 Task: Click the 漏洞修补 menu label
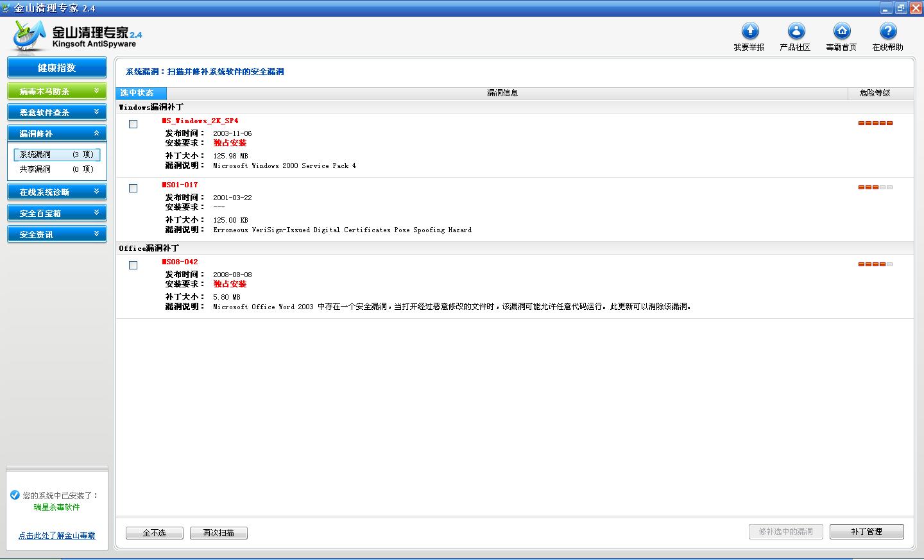pos(36,134)
